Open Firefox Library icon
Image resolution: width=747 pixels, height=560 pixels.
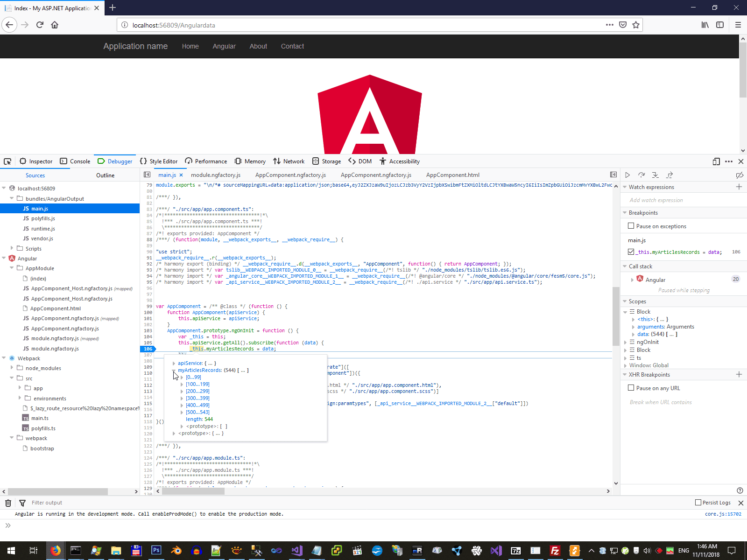(x=705, y=25)
